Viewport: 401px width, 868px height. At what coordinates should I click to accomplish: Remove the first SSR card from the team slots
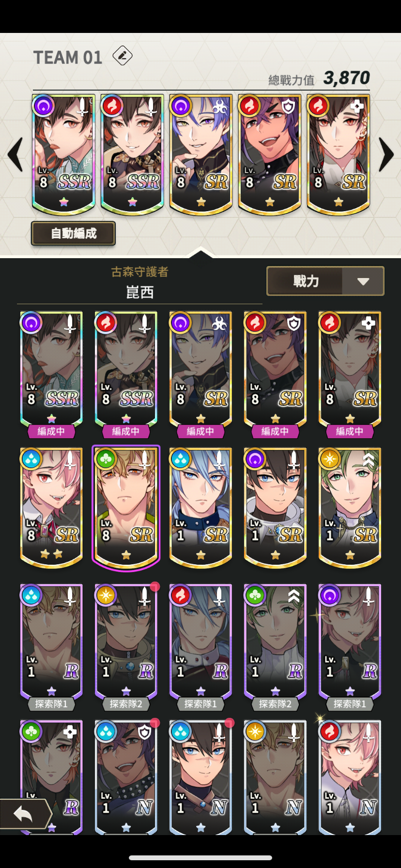pos(63,154)
